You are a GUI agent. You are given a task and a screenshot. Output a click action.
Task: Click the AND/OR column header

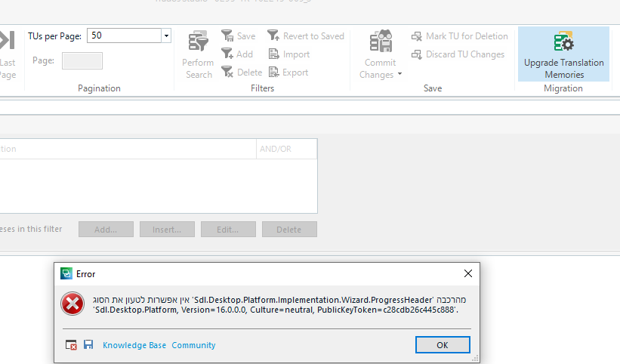point(287,149)
